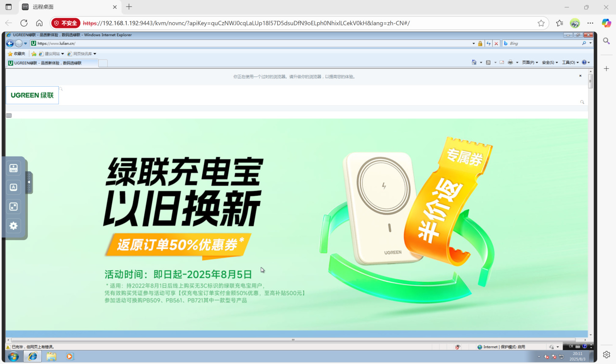Click the status bar warning error icon
Viewport: 616px width, 364px height.
(8, 347)
